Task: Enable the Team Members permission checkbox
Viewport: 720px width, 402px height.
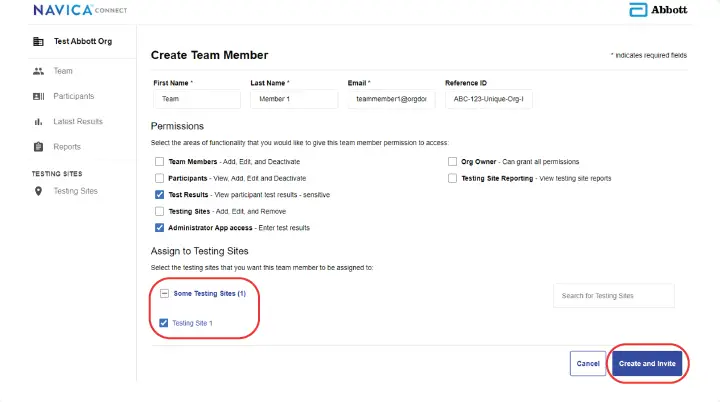Action: click(x=160, y=161)
